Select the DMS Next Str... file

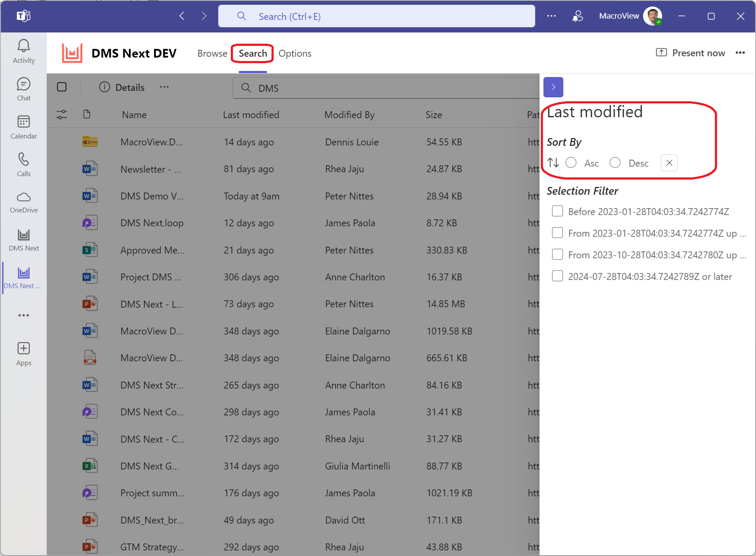(152, 385)
